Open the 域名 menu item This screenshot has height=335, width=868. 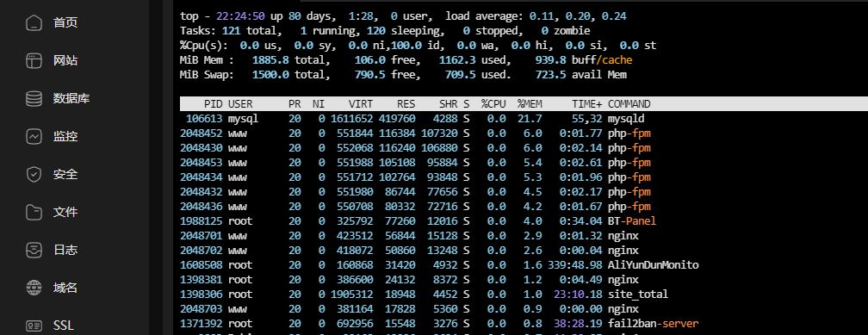pyautogui.click(x=65, y=288)
